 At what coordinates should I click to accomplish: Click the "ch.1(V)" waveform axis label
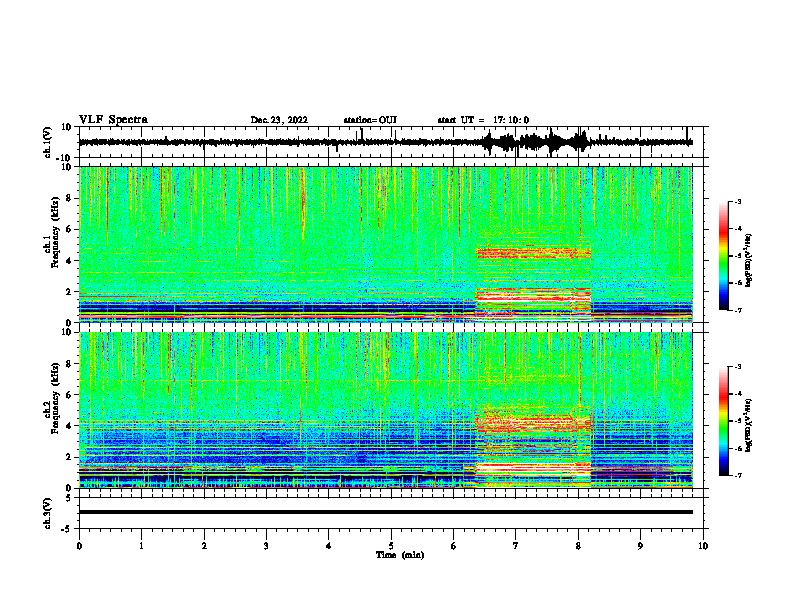pos(48,142)
